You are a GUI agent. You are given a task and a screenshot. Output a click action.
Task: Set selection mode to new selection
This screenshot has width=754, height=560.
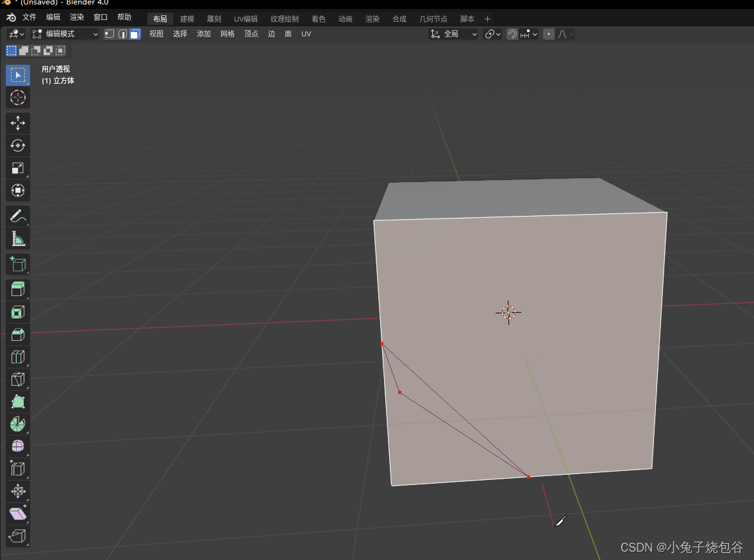click(x=12, y=51)
